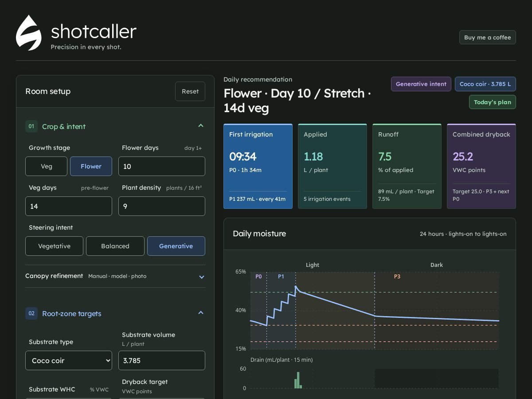Click the 25.2 dryback value
This screenshot has width=532, height=399.
[x=463, y=156]
